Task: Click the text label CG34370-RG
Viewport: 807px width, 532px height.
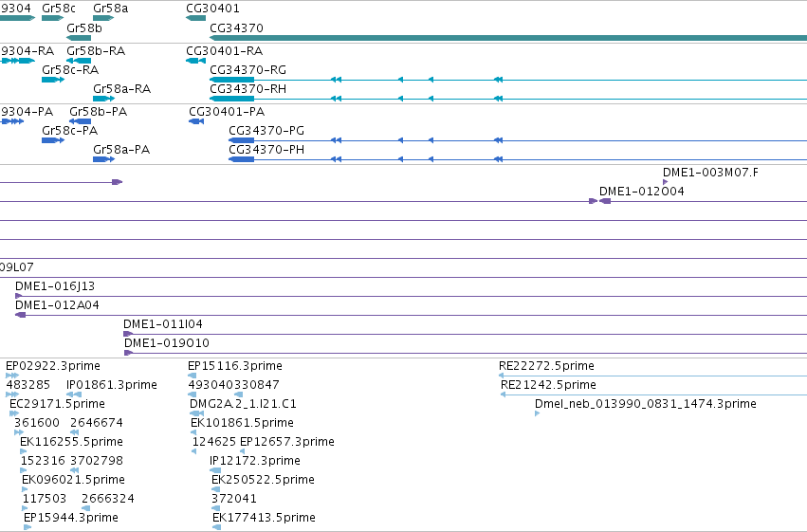Action: 248,69
